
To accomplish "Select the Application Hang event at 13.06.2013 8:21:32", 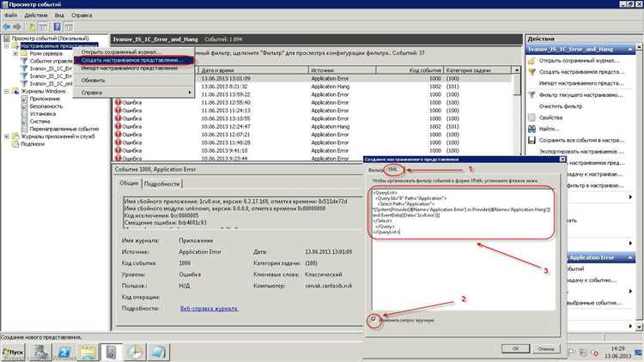I will (313, 87).
